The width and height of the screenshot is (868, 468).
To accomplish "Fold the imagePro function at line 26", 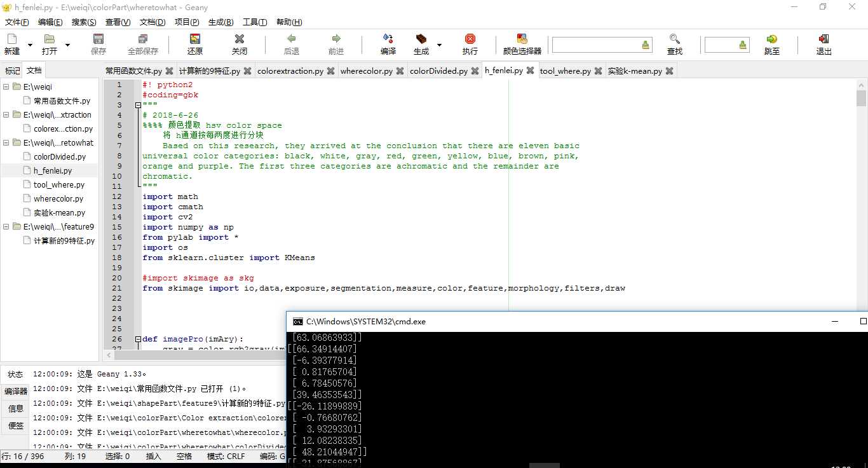I will coord(138,339).
